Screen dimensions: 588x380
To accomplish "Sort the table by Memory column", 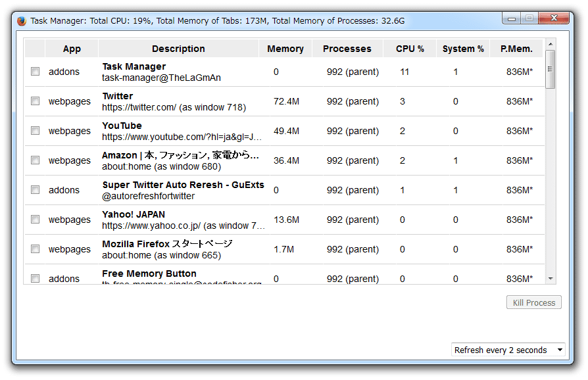I will 285,49.
